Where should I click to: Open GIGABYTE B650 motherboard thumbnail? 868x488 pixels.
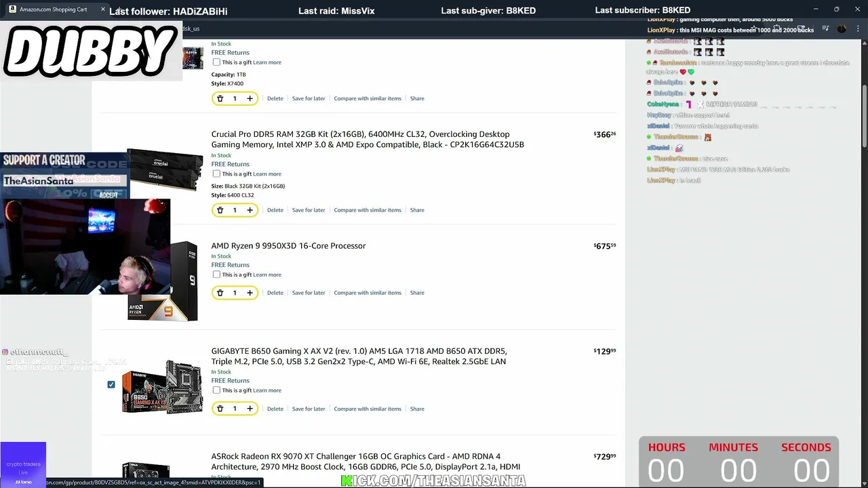163,386
